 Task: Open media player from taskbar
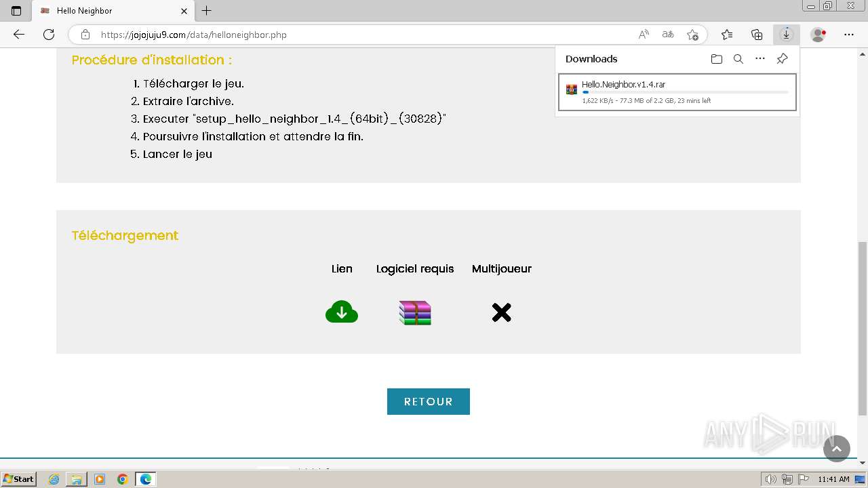pos(100,479)
